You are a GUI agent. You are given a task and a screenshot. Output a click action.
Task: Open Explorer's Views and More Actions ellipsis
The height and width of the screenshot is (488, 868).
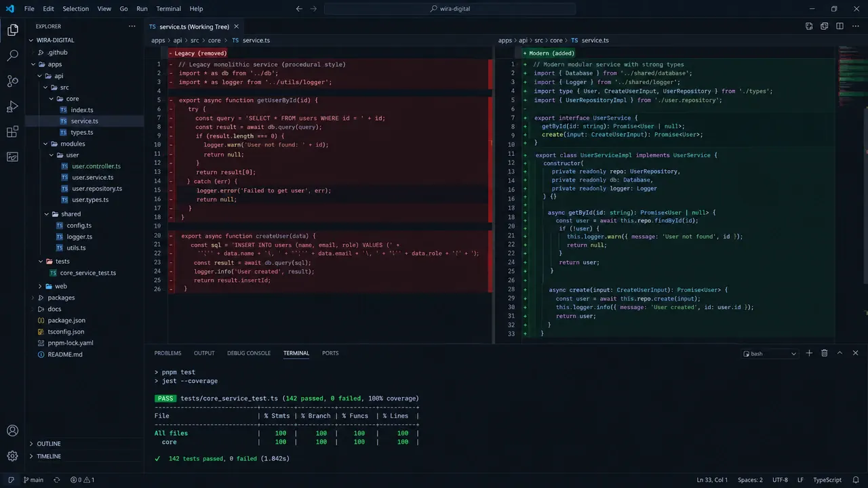coord(132,26)
